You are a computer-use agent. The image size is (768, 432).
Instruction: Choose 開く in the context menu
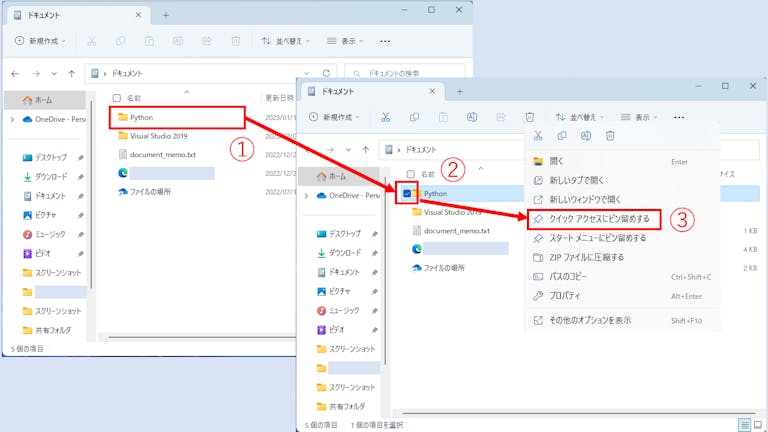tap(622, 161)
